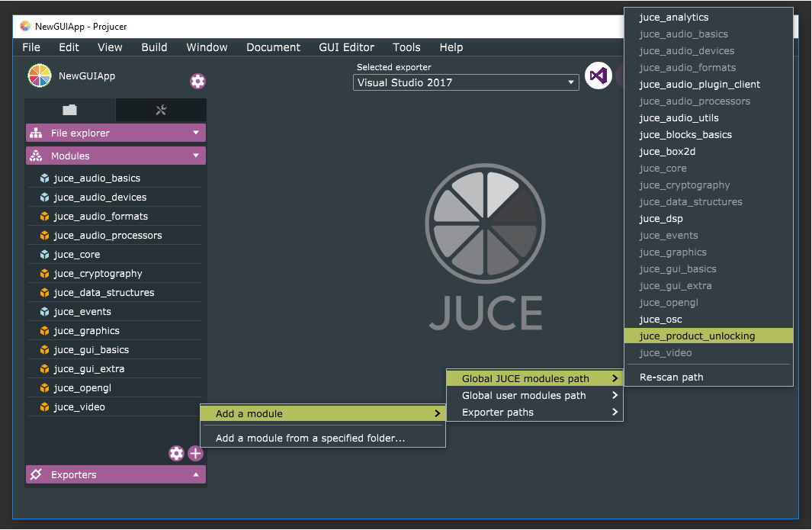The image size is (812, 530).
Task: Click the Projucer title bar app icon
Action: pyautogui.click(x=25, y=26)
